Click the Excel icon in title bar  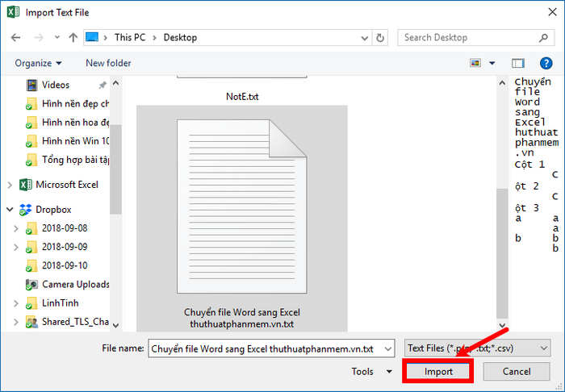[x=14, y=12]
